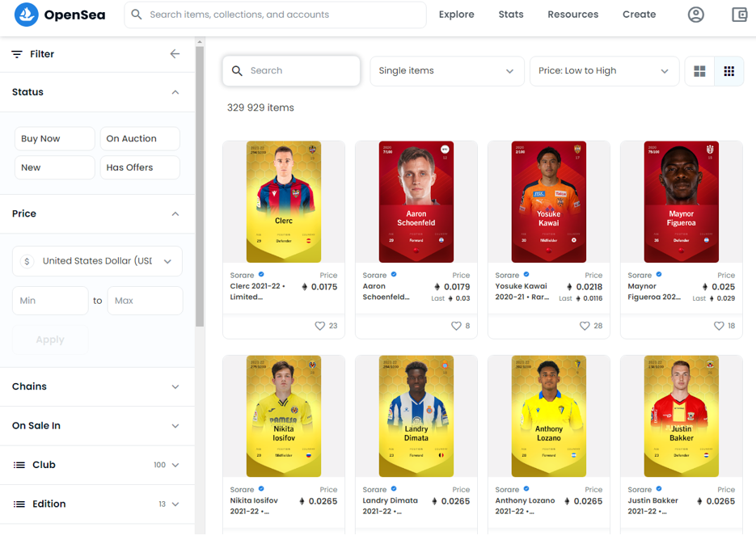Open United States Dollar currency dropdown
756x544 pixels.
click(97, 261)
